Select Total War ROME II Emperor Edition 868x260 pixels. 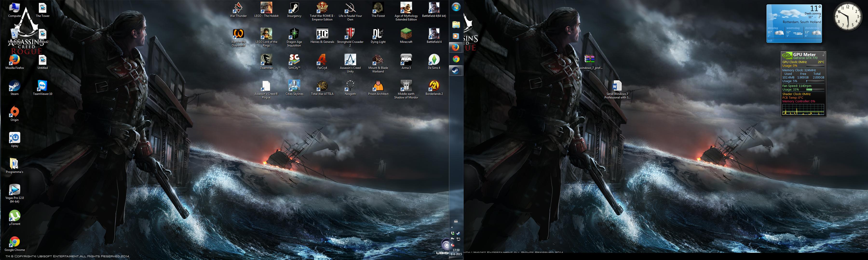click(322, 12)
